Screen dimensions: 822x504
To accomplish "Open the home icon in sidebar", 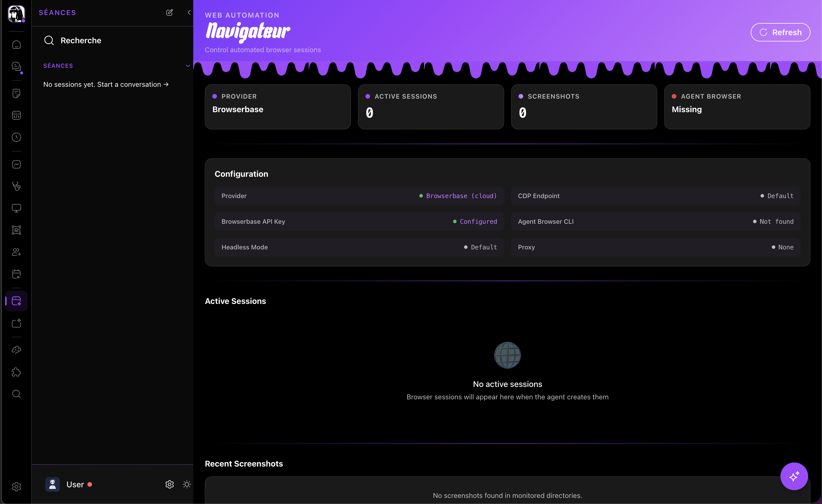I will 16,44.
